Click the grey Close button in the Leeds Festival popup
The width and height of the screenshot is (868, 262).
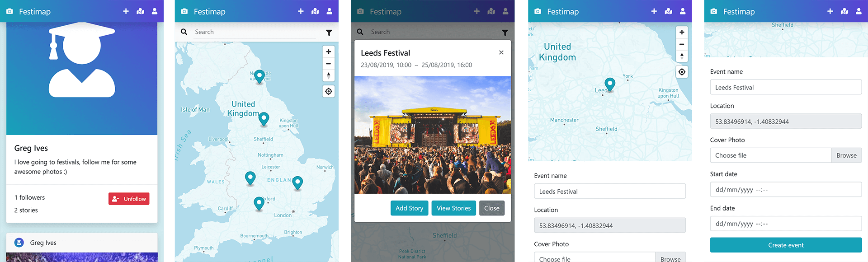tap(492, 208)
